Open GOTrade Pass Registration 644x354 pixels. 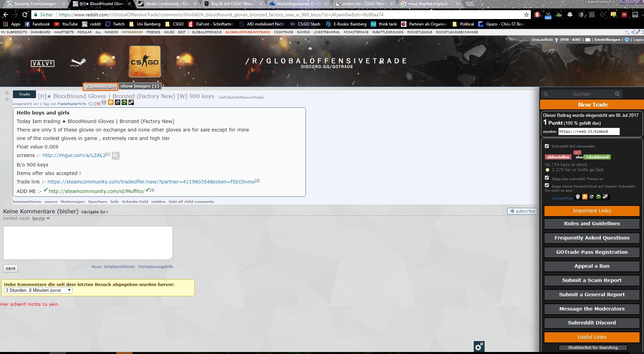[x=592, y=252]
